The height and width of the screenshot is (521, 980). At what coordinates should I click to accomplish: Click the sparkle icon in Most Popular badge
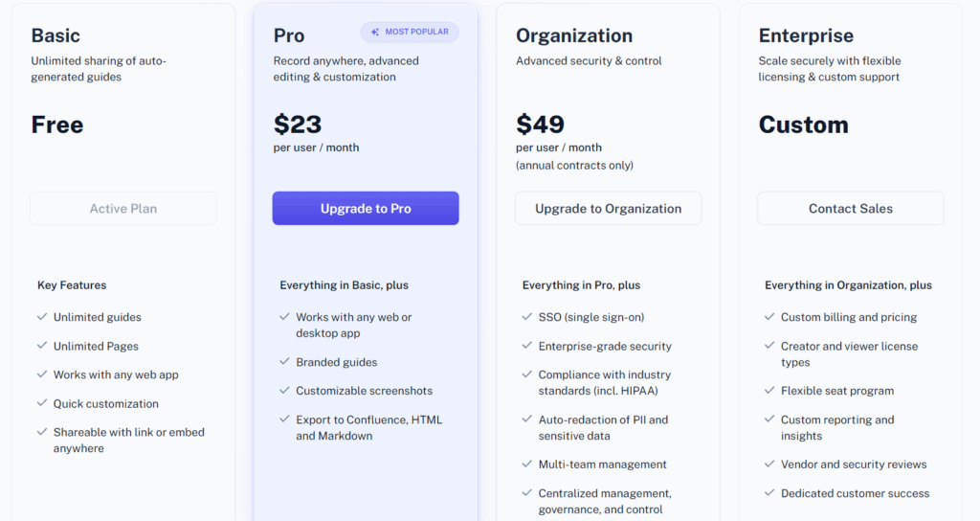[x=375, y=33]
